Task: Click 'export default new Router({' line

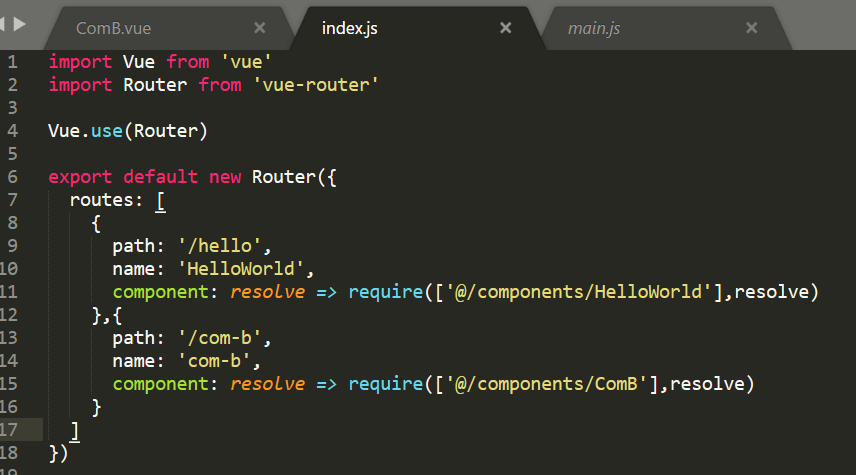Action: coord(192,177)
